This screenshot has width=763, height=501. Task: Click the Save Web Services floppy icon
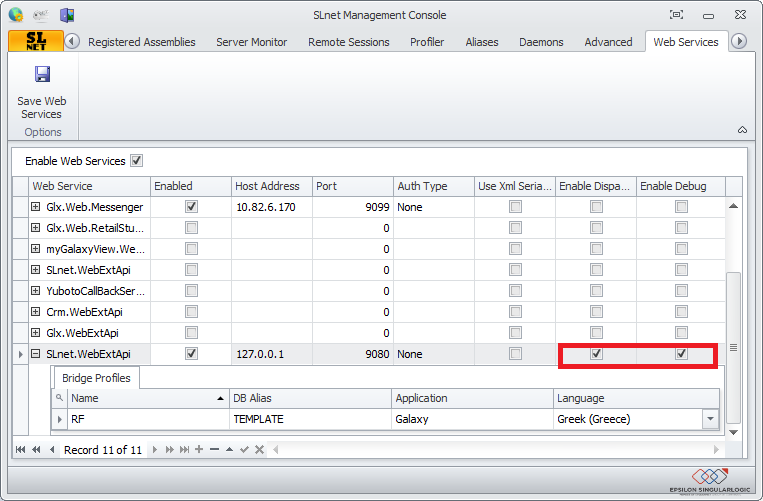coord(42,74)
